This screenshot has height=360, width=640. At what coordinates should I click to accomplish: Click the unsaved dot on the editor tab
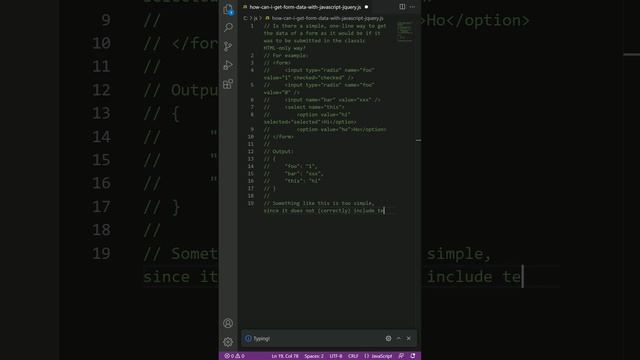point(366,7)
